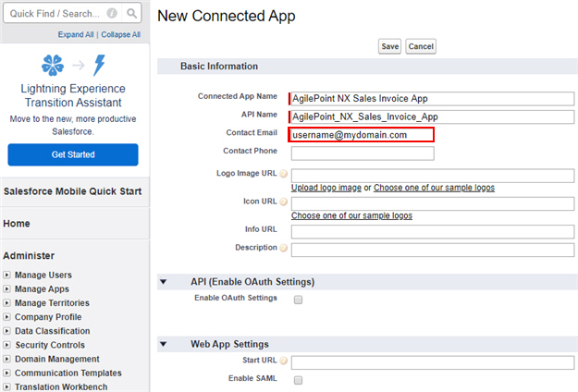
Task: Expand Translation Workbench tree arrow
Action: 6,386
